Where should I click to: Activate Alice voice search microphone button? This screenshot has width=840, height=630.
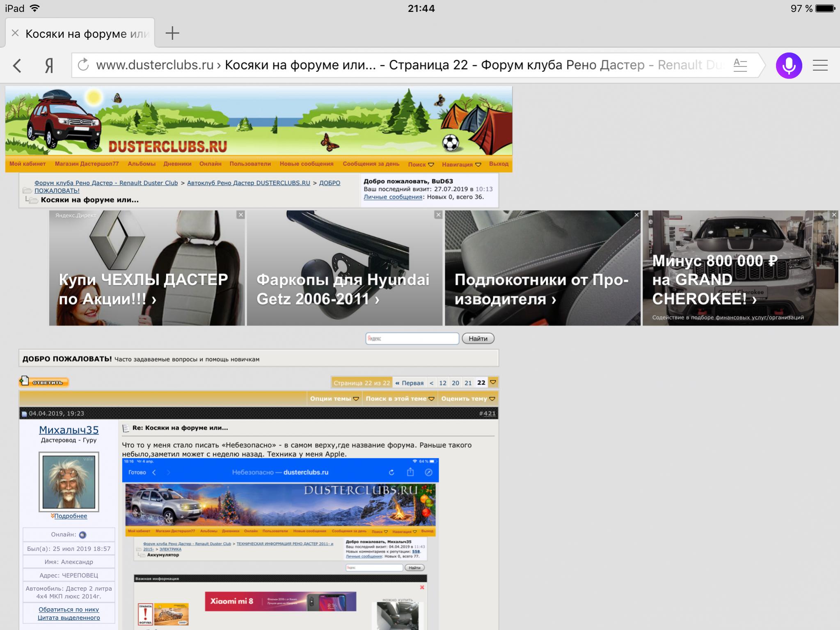point(789,65)
